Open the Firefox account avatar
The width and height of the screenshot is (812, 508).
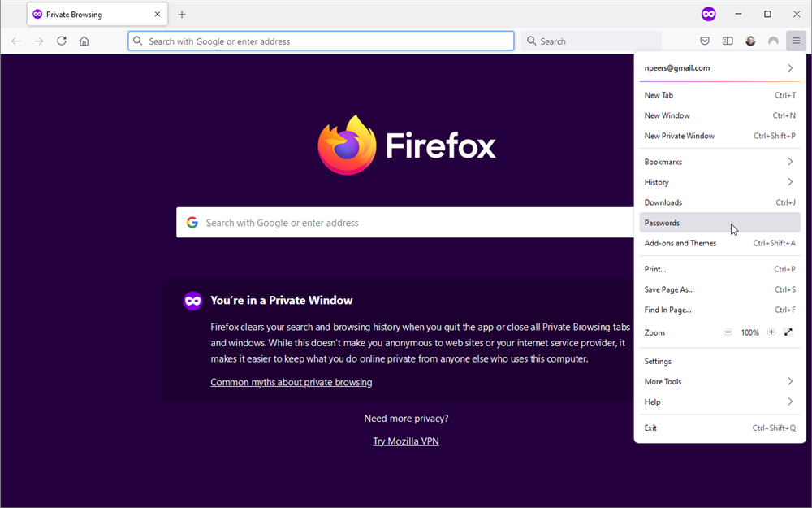click(x=750, y=41)
